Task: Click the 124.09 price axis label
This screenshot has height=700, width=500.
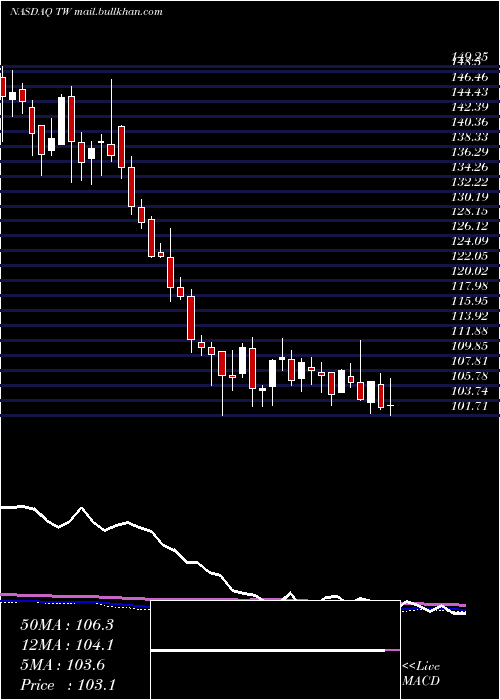Action: coord(472,242)
